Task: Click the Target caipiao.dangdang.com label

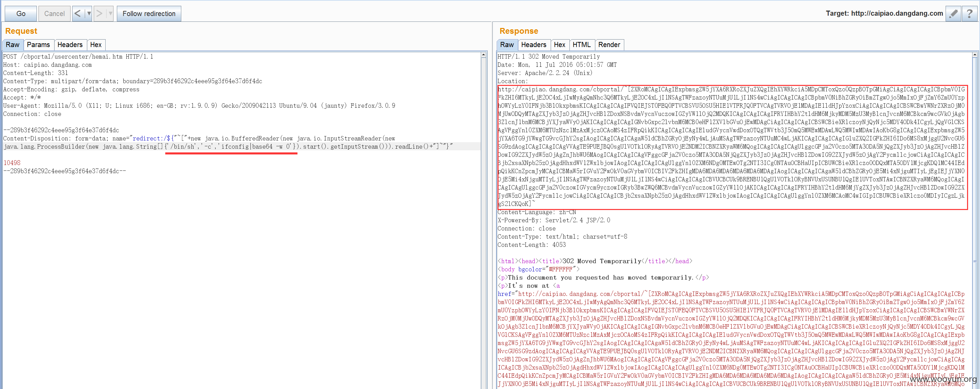Action: click(x=884, y=14)
